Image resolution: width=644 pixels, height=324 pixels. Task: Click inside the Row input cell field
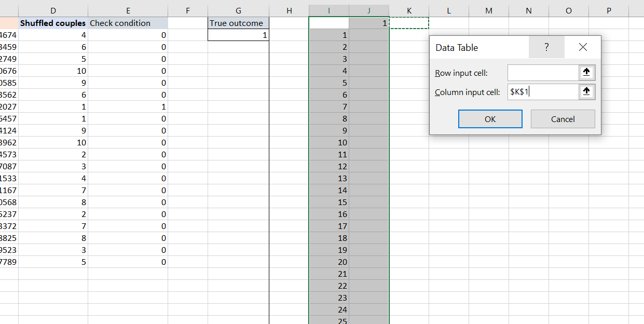click(542, 73)
